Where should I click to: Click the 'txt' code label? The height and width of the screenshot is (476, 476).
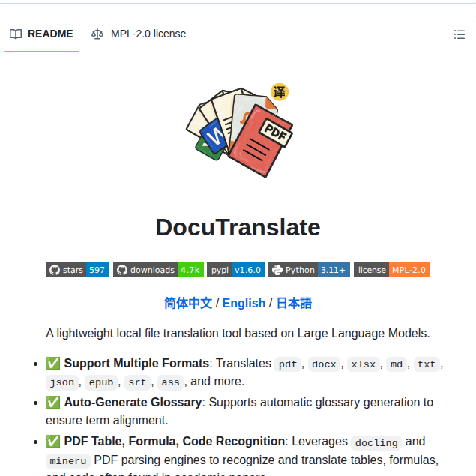tap(427, 364)
